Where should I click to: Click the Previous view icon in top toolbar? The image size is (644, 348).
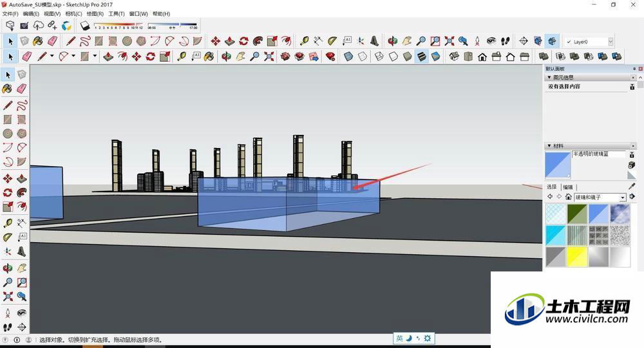pos(463,41)
